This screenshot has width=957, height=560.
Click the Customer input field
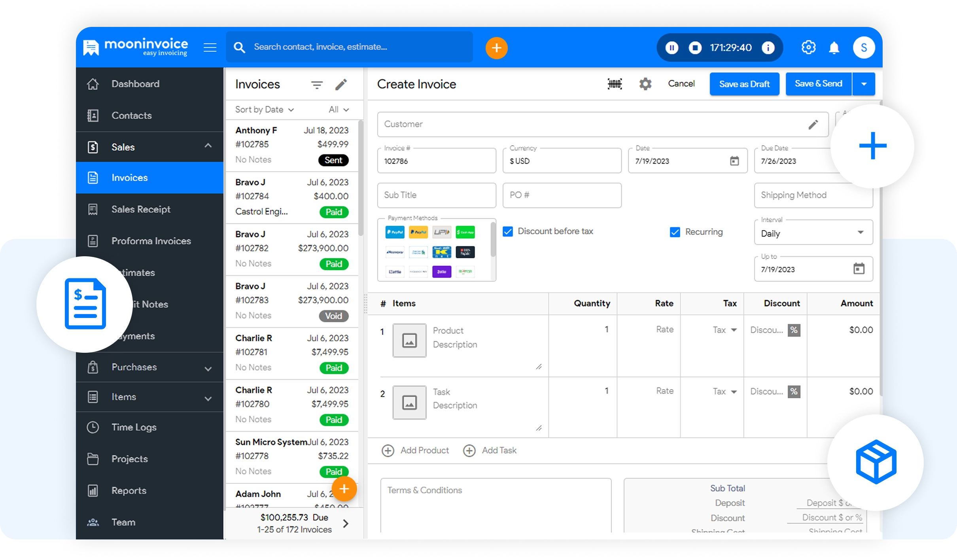pyautogui.click(x=593, y=124)
